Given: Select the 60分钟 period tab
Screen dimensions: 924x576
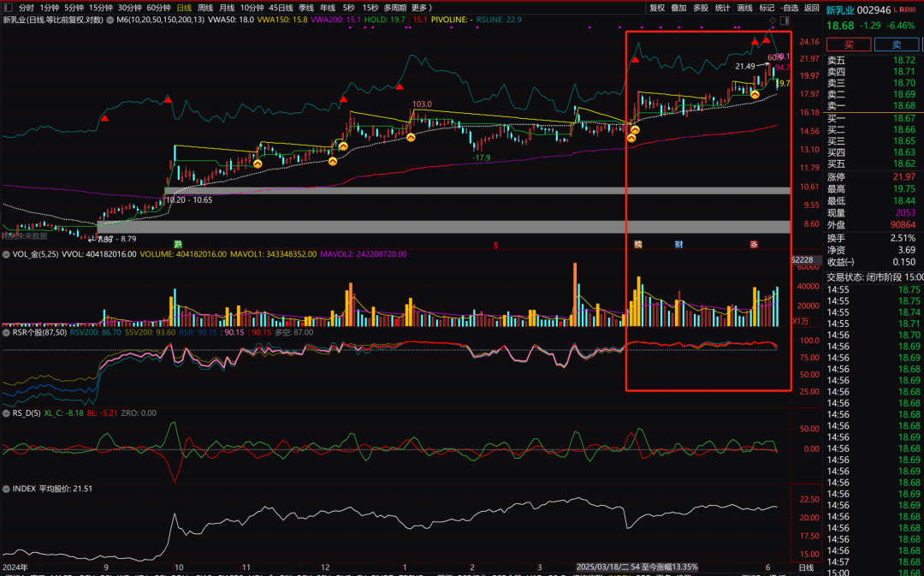Looking at the screenshot, I should pos(158,8).
